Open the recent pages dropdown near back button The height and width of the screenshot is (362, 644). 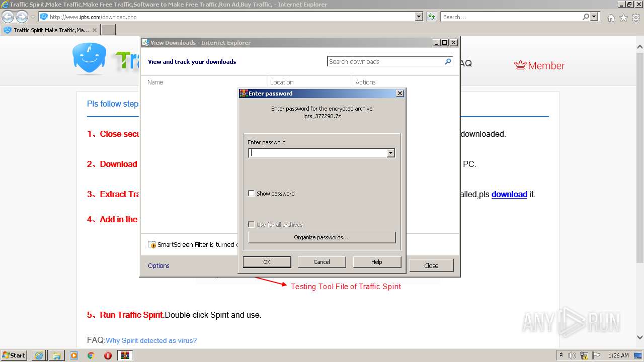click(33, 17)
